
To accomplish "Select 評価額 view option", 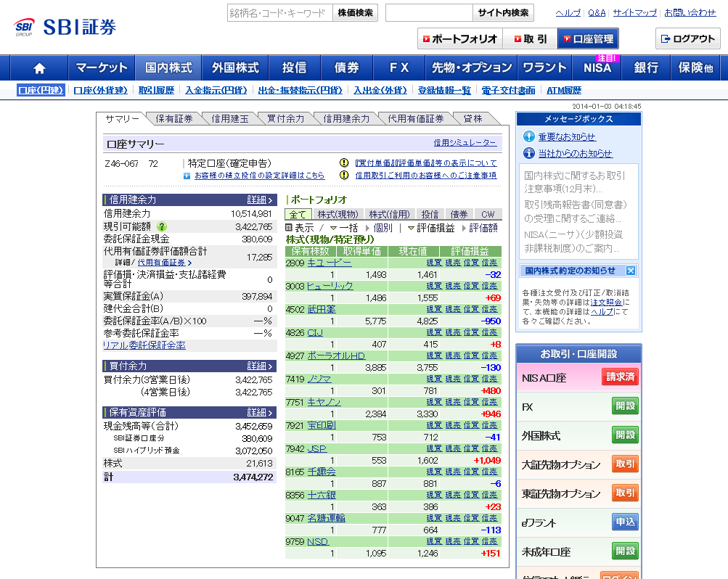I will (x=480, y=228).
